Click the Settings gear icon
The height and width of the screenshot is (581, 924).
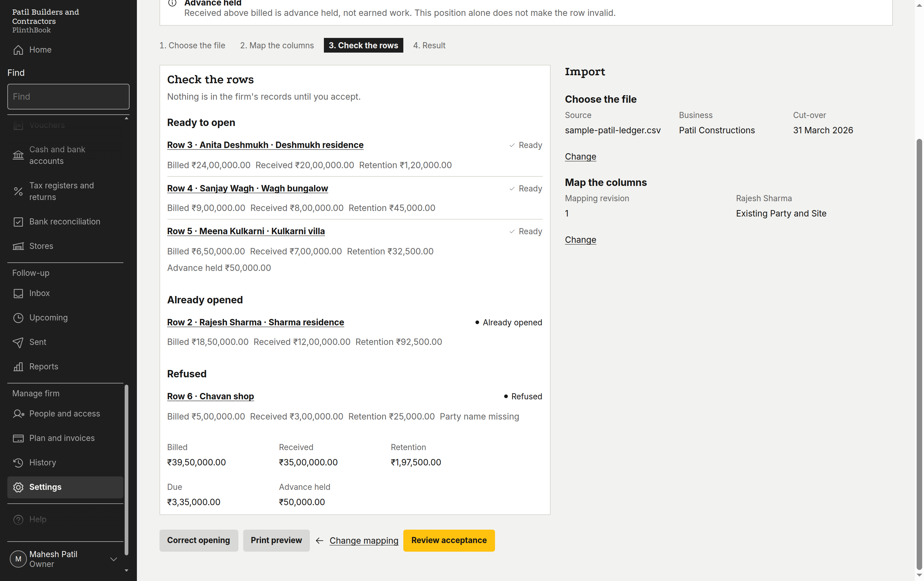(18, 487)
